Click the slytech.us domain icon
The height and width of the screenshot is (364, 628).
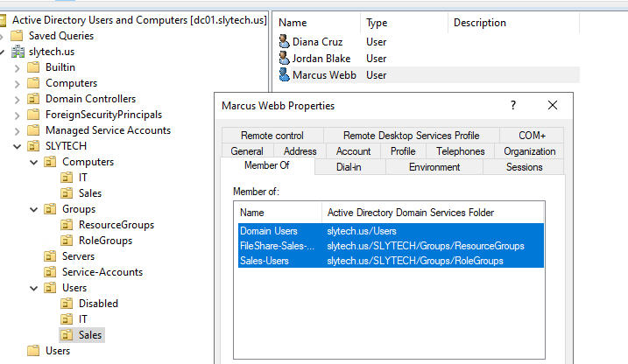click(18, 52)
